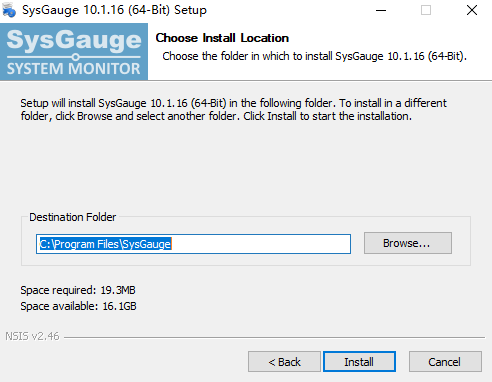Go to previous step with < Back
This screenshot has width=492, height=382.
(284, 362)
